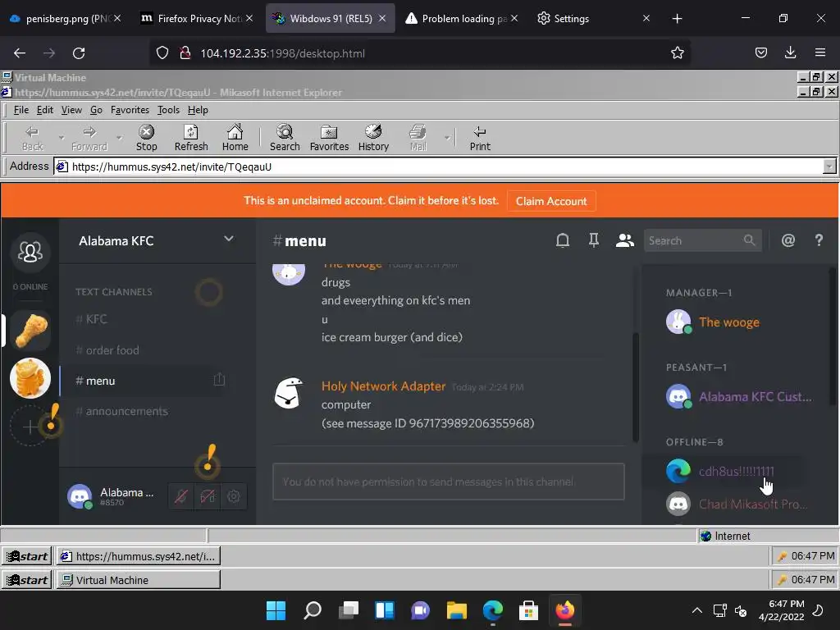Expand the Forward history dropdown arrow
Screen dimensions: 840x630
point(119,138)
